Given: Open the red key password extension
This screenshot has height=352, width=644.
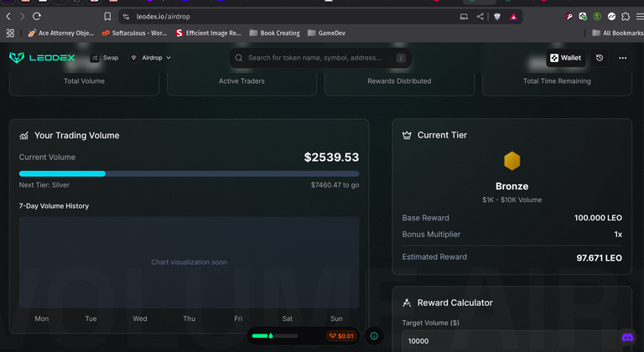Looking at the screenshot, I should coord(569,17).
